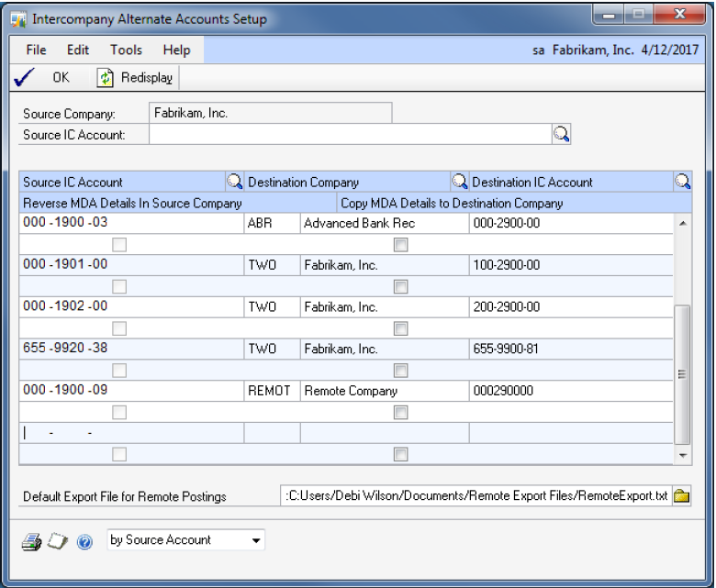Click into the Source IC Account input field
The width and height of the screenshot is (716, 588).
(x=349, y=135)
